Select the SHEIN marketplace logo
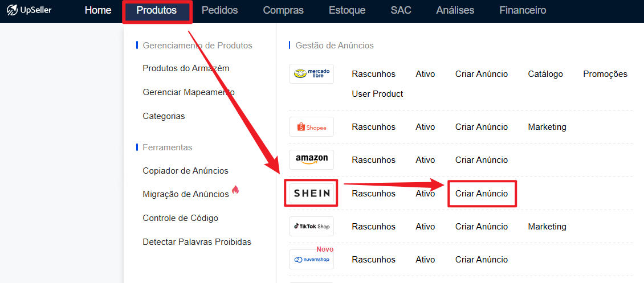Screen dimensions: 644x283 pyautogui.click(x=311, y=193)
